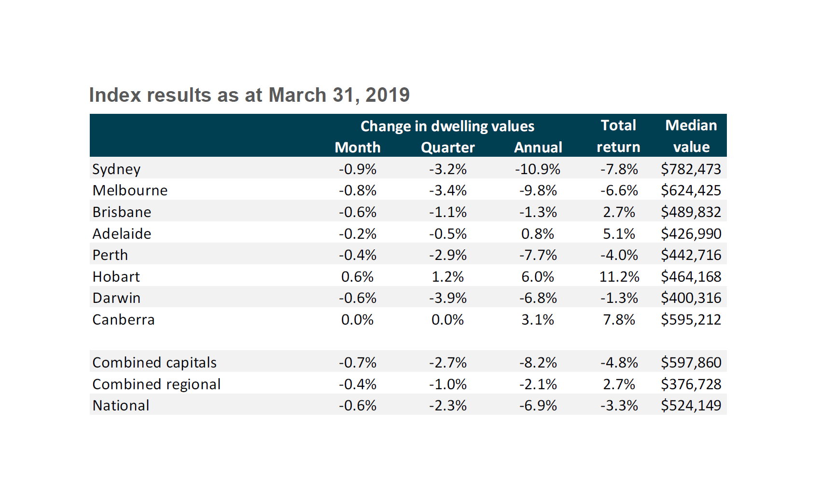Select the Adelaide row label
821x504 pixels.
click(122, 234)
